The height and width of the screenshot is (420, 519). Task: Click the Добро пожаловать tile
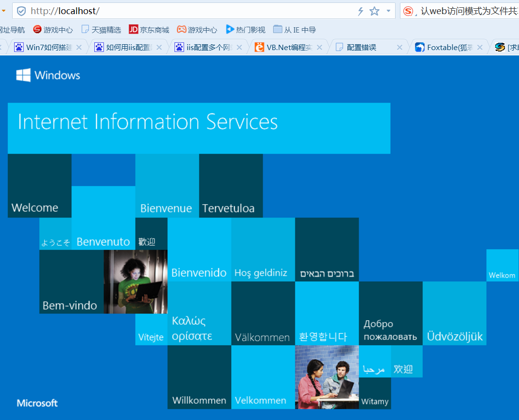391,314
